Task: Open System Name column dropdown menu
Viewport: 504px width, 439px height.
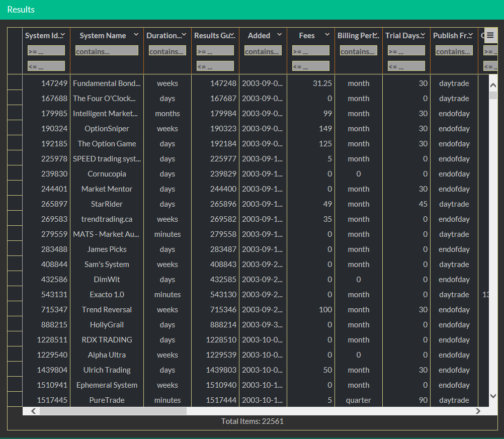Action: [136, 35]
